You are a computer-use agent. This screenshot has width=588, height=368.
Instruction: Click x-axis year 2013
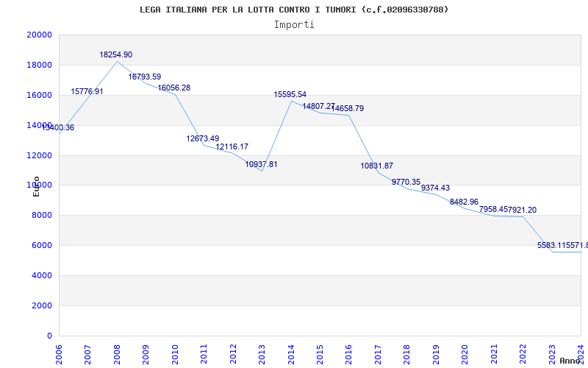262,354
